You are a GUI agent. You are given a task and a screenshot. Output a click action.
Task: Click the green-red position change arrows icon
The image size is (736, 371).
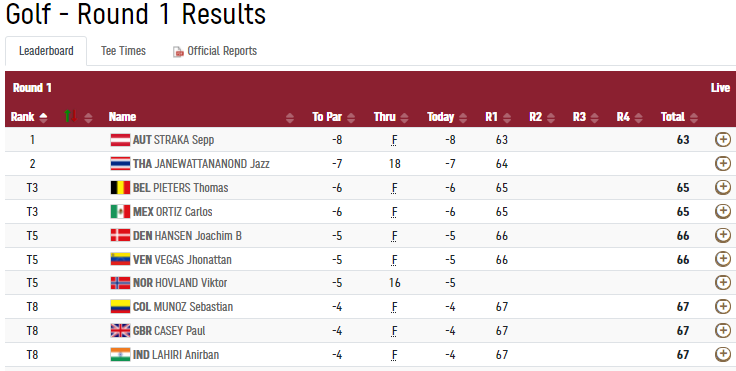coord(70,116)
